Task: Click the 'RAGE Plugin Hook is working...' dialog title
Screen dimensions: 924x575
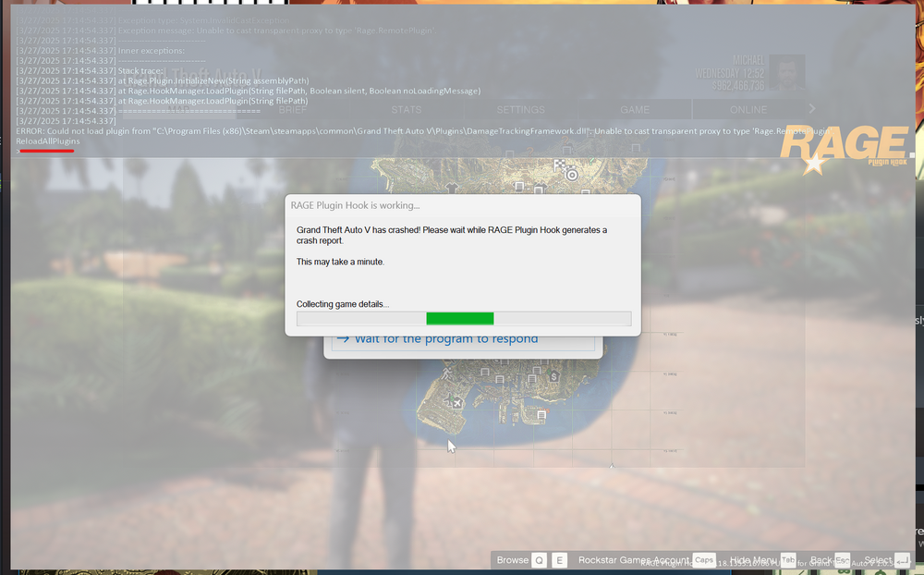Action: [x=356, y=205]
